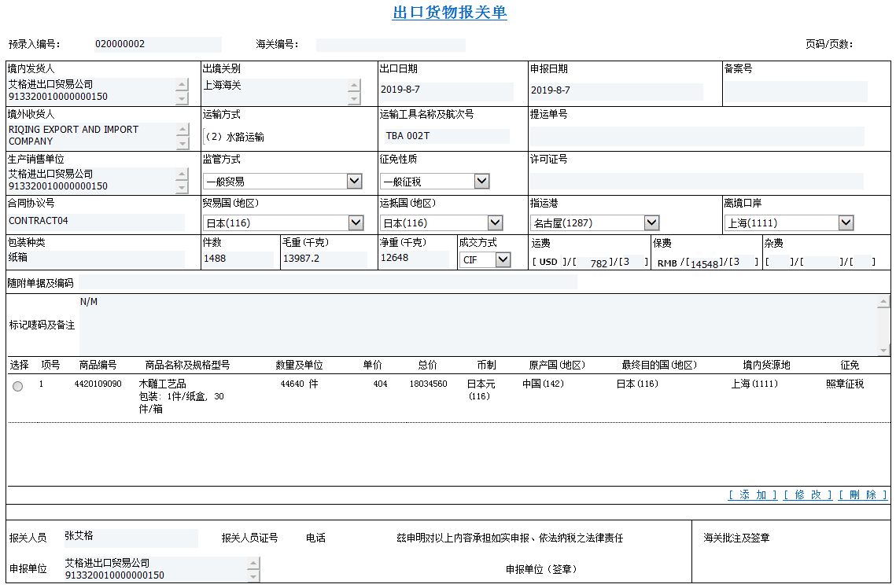
Task: Select the radio button for item 1
Action: 18,386
